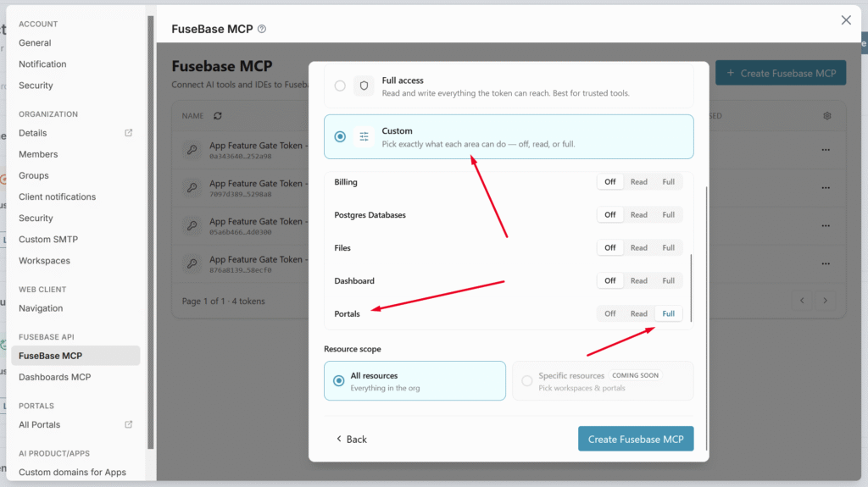Set Postgres Databases permission to Full
Viewport: 868px width, 487px height.
669,215
